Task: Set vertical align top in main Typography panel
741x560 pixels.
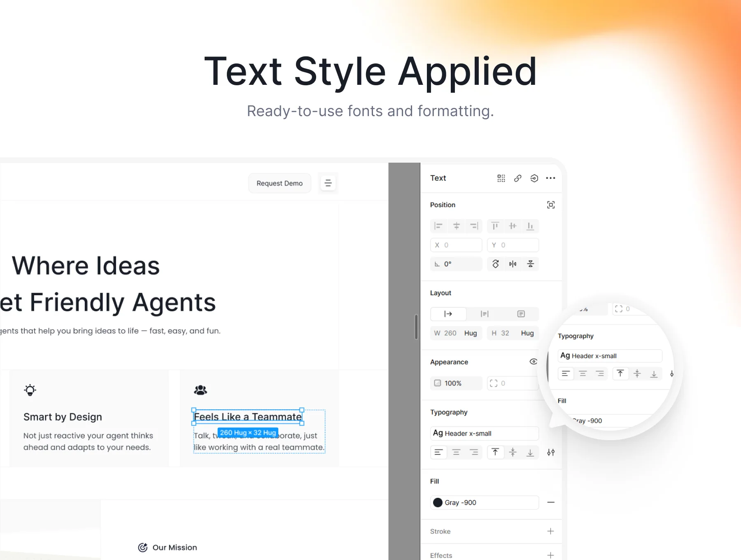Action: tap(495, 453)
